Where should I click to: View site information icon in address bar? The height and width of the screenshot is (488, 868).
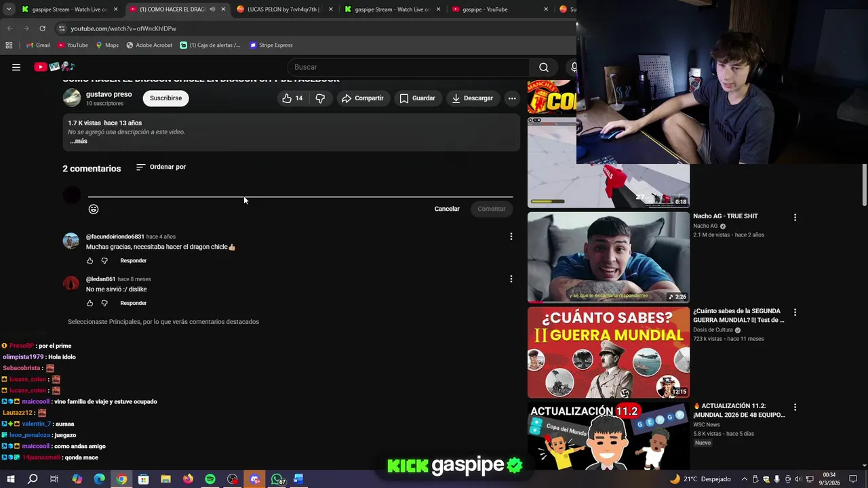[62, 28]
